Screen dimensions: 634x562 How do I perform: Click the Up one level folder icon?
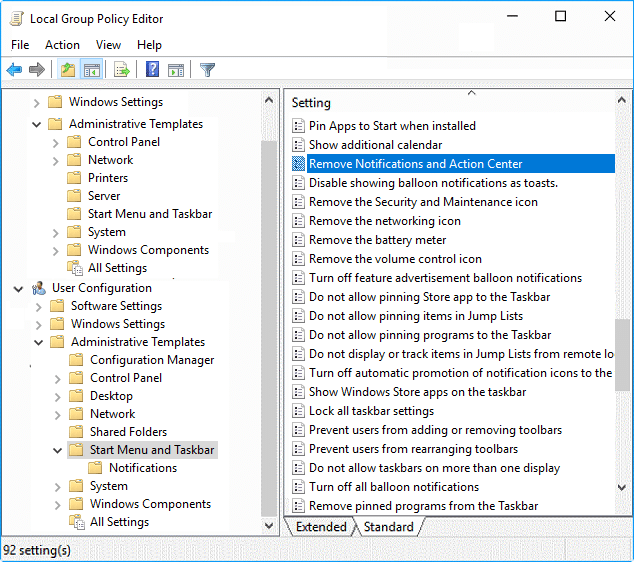point(67,70)
